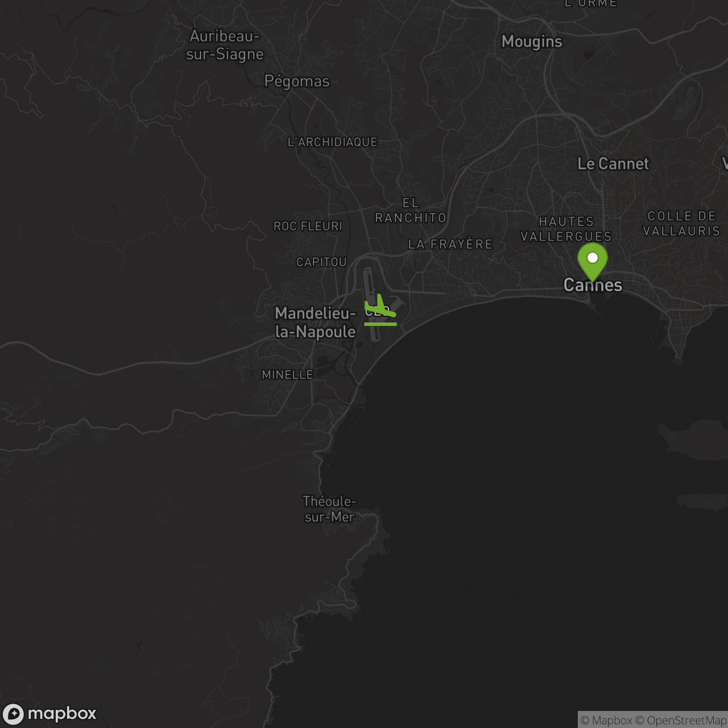The height and width of the screenshot is (728, 728).
Task: Click the EL RANCHITO neighborhood label
Action: point(411,210)
